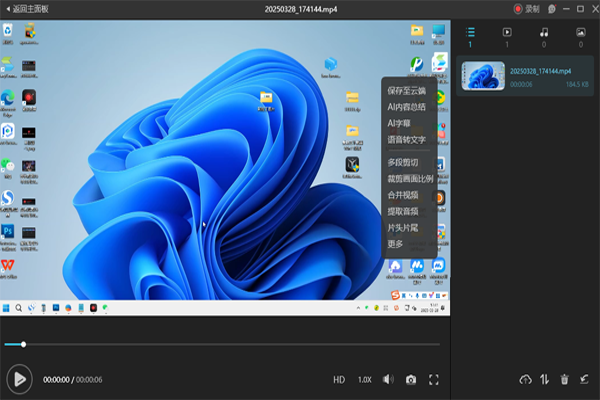
Task: Mute audio with the speaker icon
Action: 388,379
